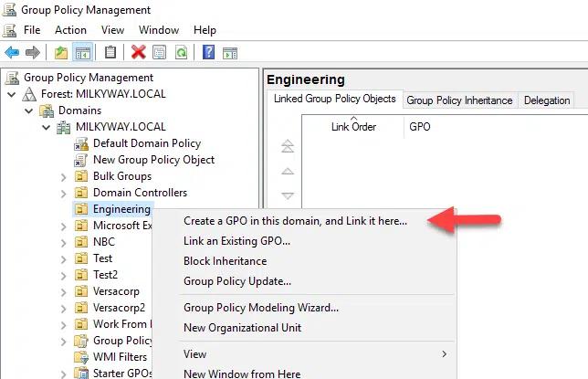The width and height of the screenshot is (588, 379).
Task: Click the Up one level folder icon
Action: point(61,53)
